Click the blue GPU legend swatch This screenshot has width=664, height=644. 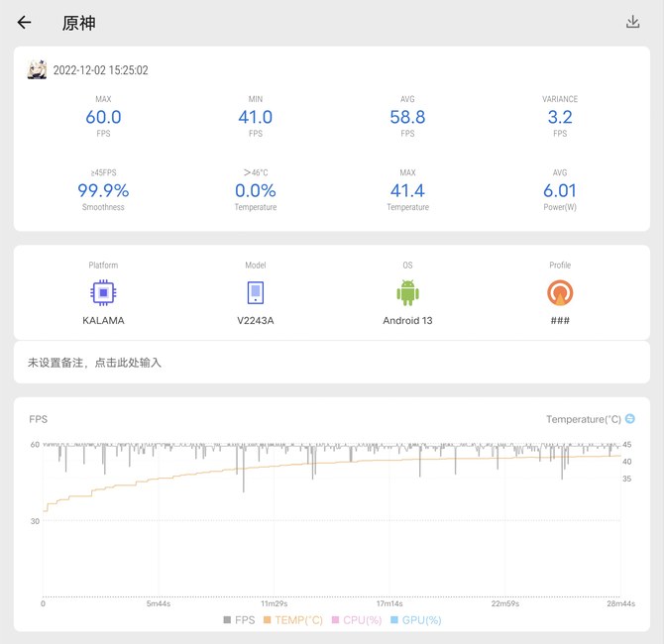click(x=393, y=620)
